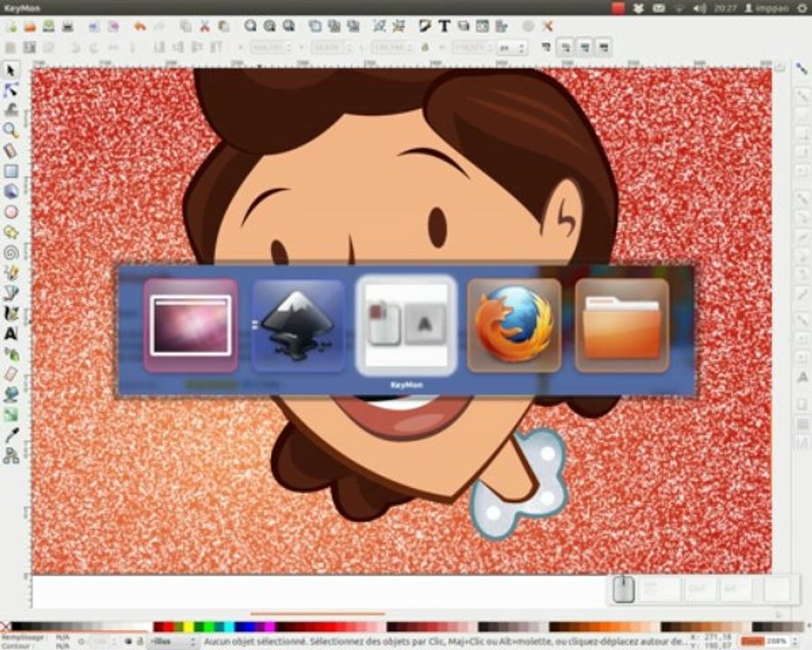Image resolution: width=812 pixels, height=650 pixels.
Task: Choose the desktop in app switcher
Action: pos(190,326)
